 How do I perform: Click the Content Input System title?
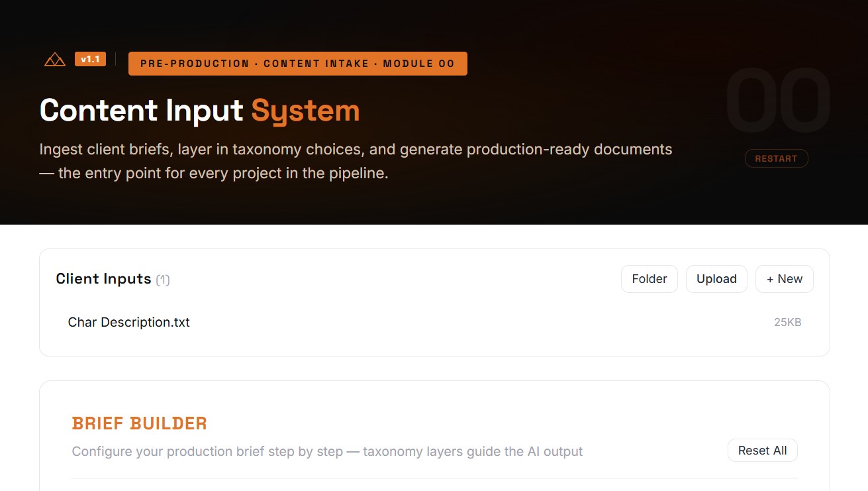199,111
